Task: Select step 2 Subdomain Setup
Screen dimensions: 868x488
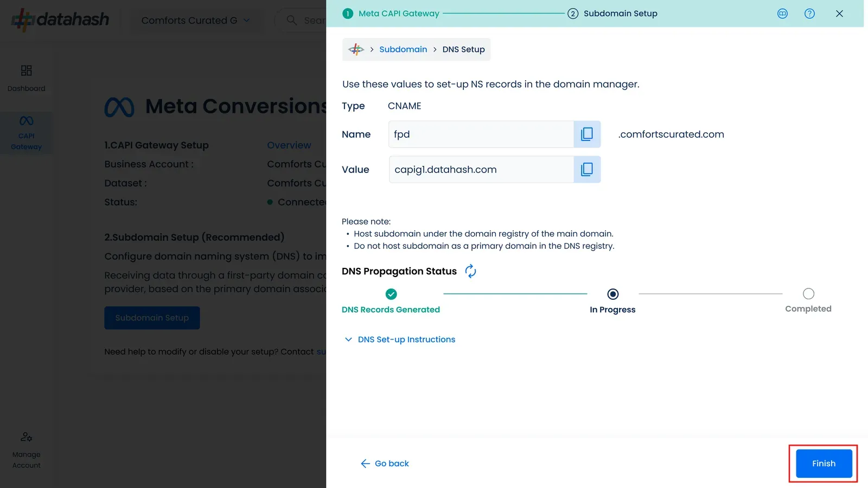Action: click(612, 14)
